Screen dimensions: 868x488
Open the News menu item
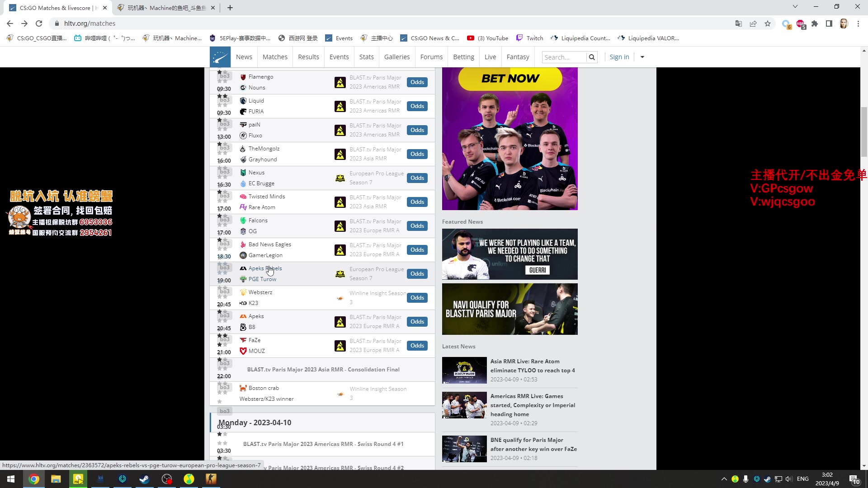click(244, 57)
